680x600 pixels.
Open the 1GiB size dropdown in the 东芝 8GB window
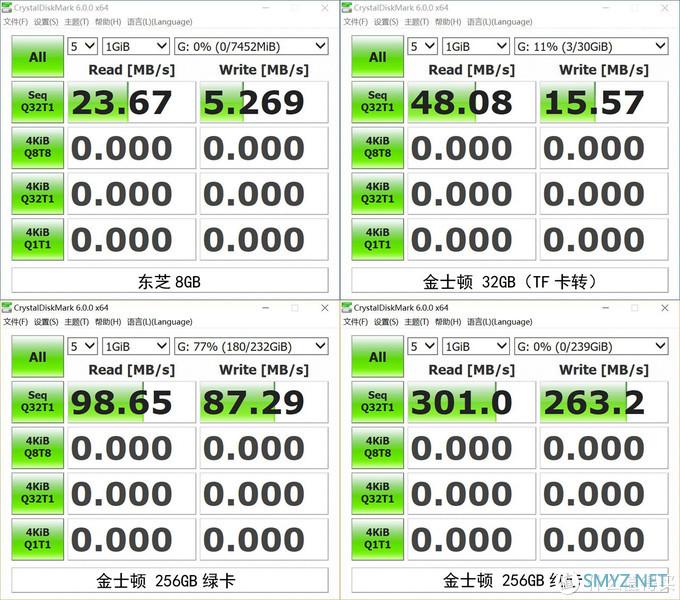point(136,46)
